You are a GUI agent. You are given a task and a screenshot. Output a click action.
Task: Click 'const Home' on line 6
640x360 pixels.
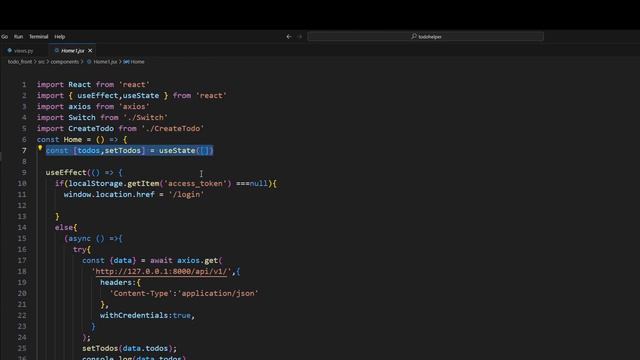[59, 140]
